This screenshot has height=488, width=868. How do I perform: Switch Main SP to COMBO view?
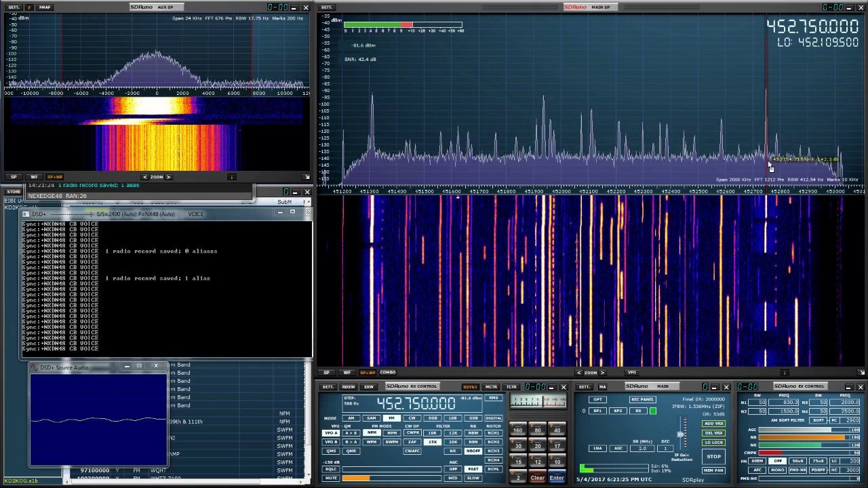coord(388,372)
